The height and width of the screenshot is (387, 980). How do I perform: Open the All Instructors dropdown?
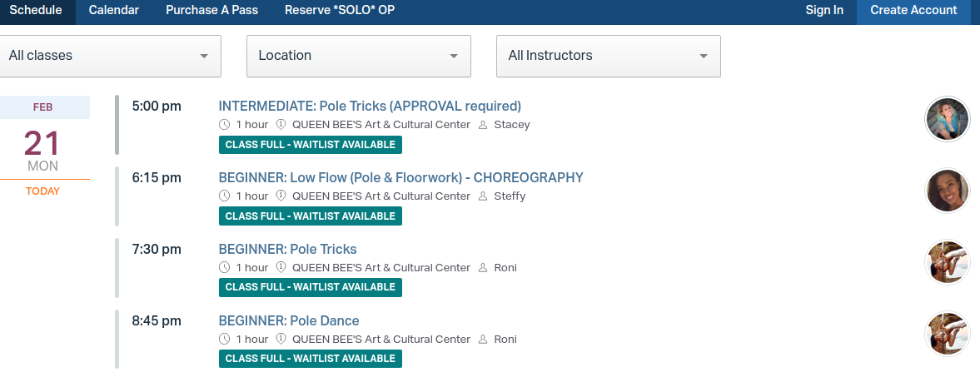click(x=608, y=56)
